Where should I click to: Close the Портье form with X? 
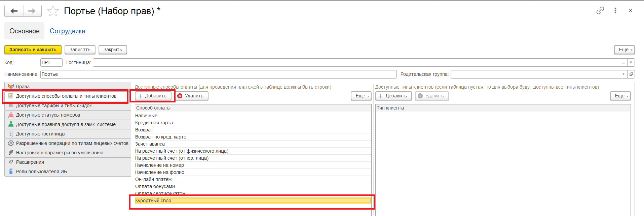click(x=631, y=11)
